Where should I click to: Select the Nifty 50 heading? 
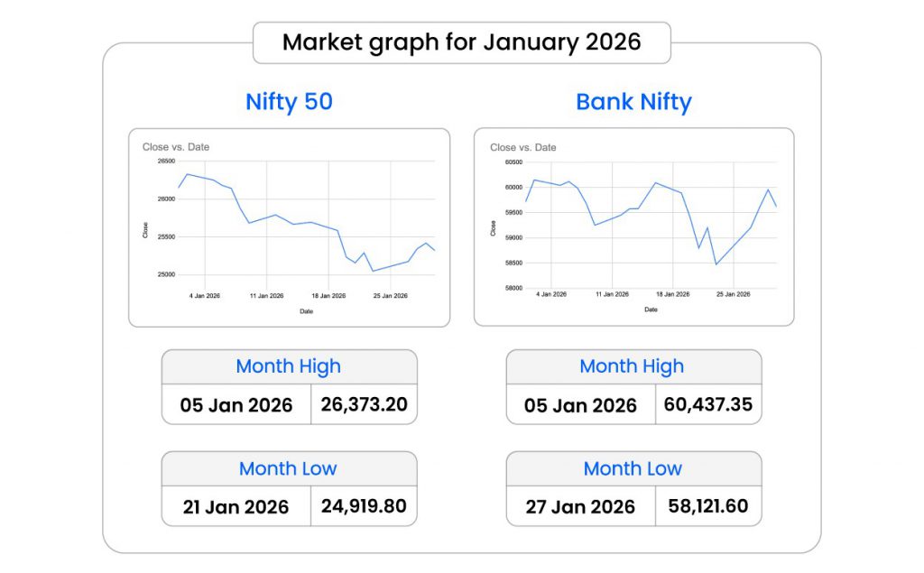click(289, 102)
